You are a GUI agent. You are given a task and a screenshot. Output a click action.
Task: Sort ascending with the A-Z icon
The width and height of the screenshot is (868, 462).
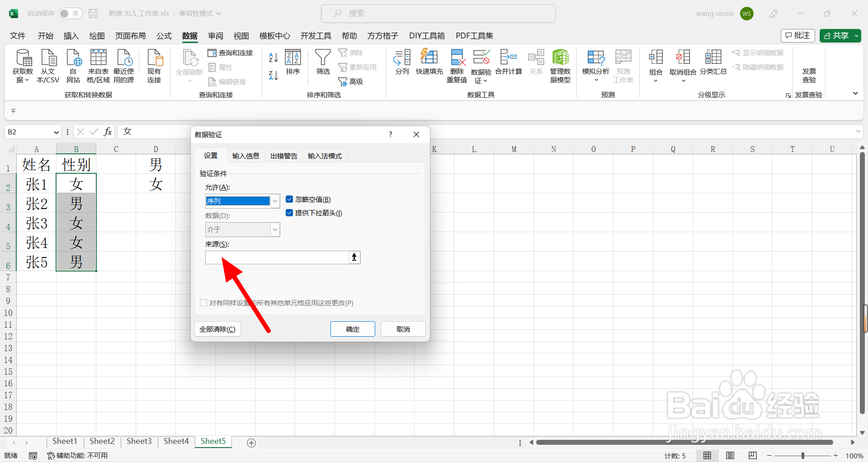273,57
